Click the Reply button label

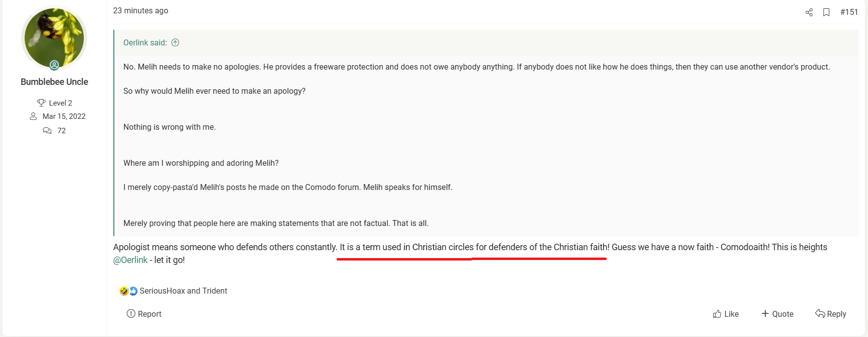pos(836,314)
